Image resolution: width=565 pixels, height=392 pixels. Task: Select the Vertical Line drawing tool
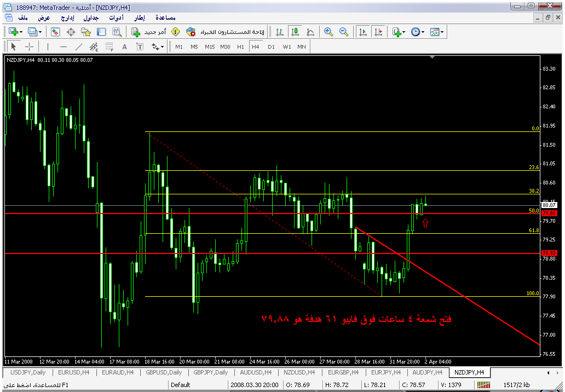(48, 47)
